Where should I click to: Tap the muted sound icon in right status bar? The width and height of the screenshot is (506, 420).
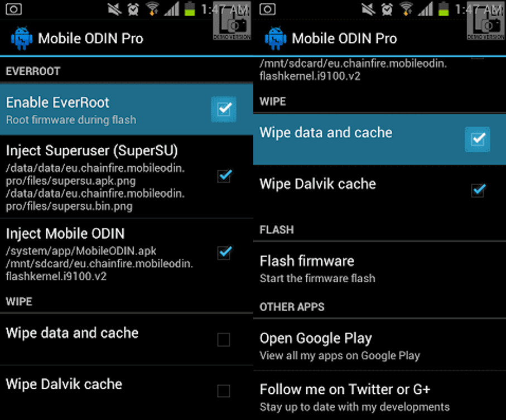pos(368,9)
